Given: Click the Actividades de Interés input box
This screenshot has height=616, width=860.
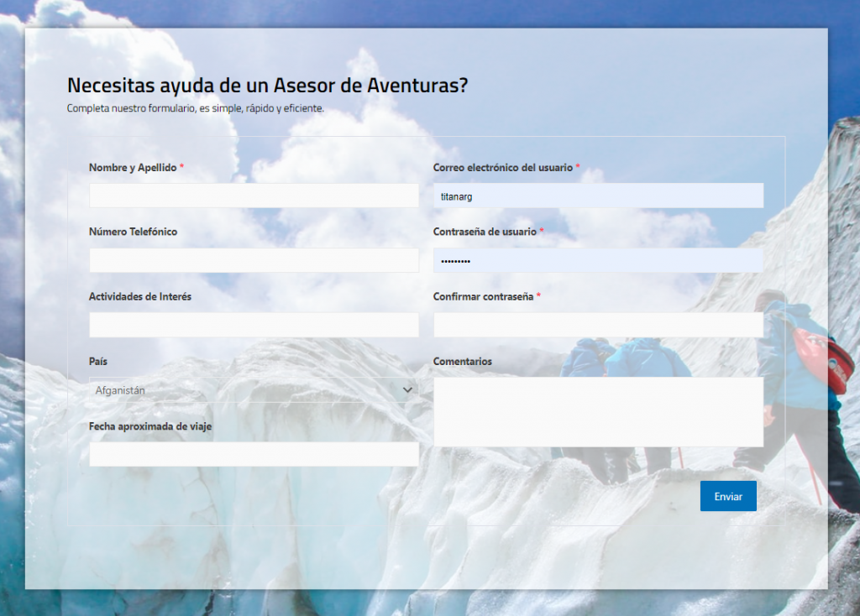Looking at the screenshot, I should tap(254, 325).
